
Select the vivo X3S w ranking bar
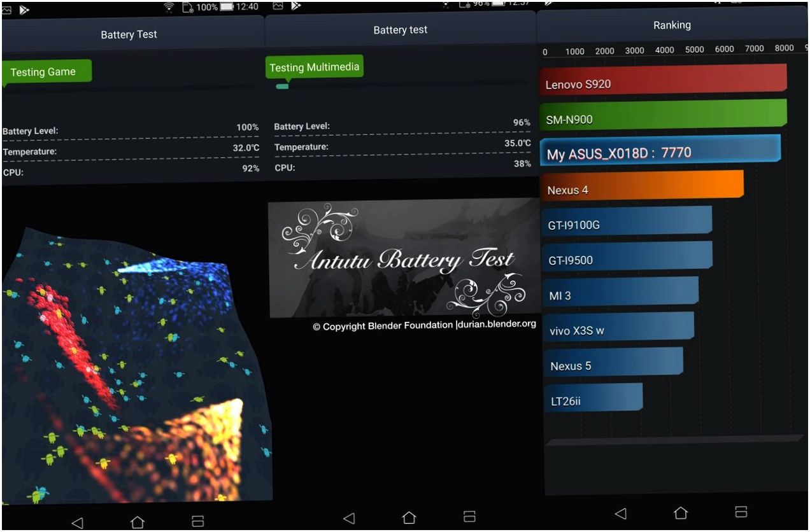[618, 326]
